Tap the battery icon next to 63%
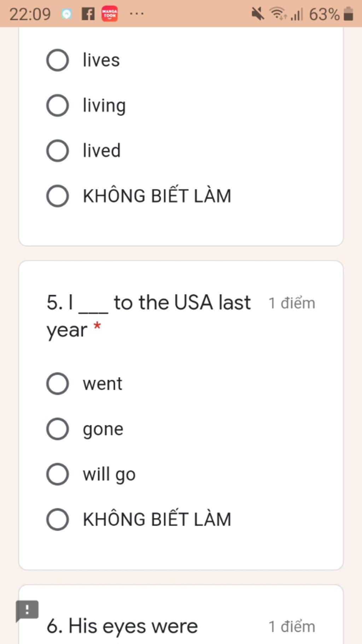Screen dimensions: 362x644 click(349, 14)
